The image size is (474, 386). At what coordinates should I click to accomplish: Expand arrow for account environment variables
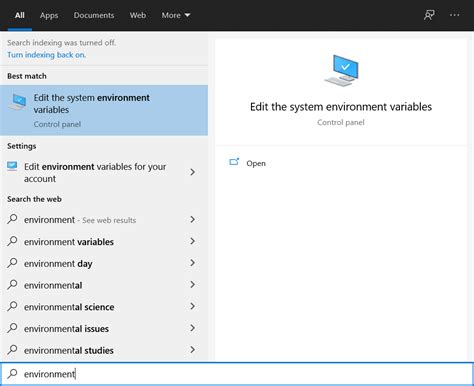pos(192,172)
